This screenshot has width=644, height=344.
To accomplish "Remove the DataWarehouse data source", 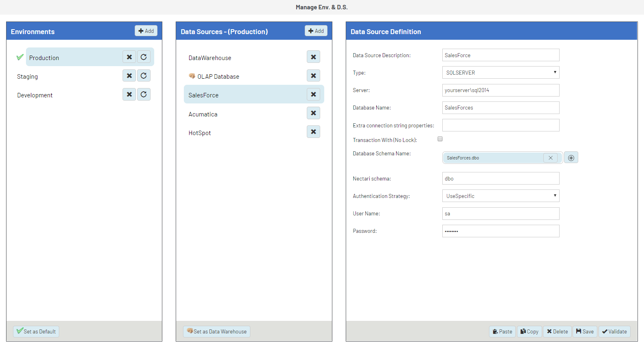I will pyautogui.click(x=313, y=57).
